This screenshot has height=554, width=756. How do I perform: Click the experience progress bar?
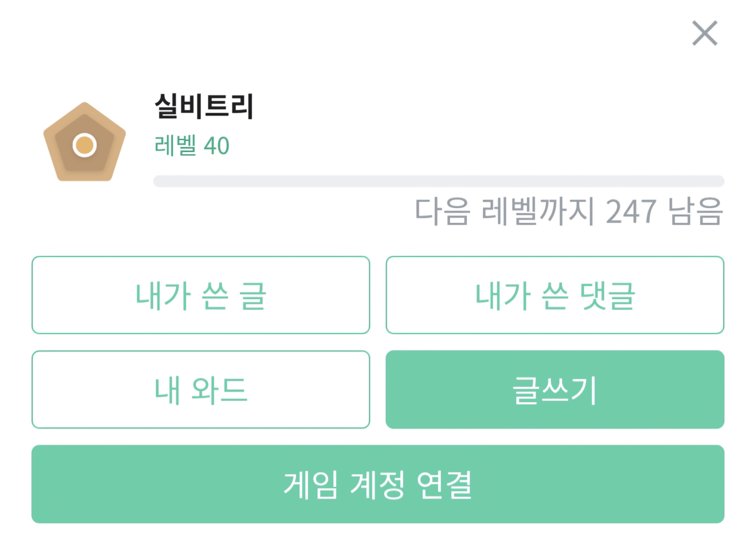click(x=439, y=181)
